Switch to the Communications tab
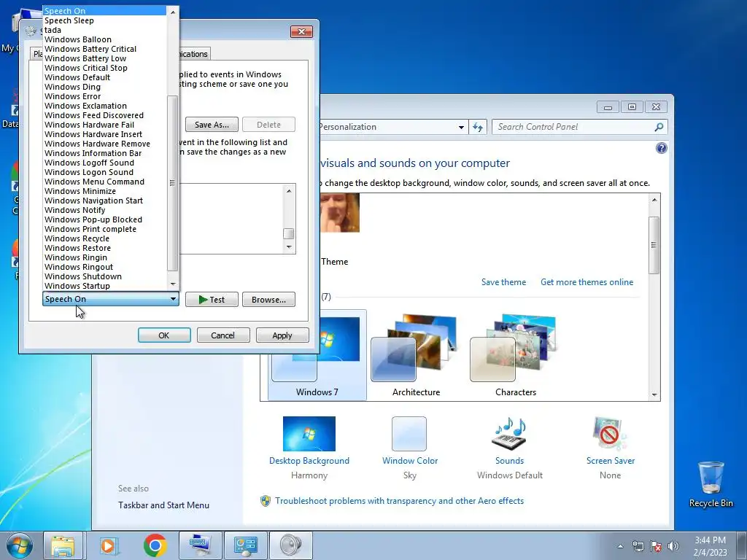This screenshot has width=747, height=560. [194, 54]
